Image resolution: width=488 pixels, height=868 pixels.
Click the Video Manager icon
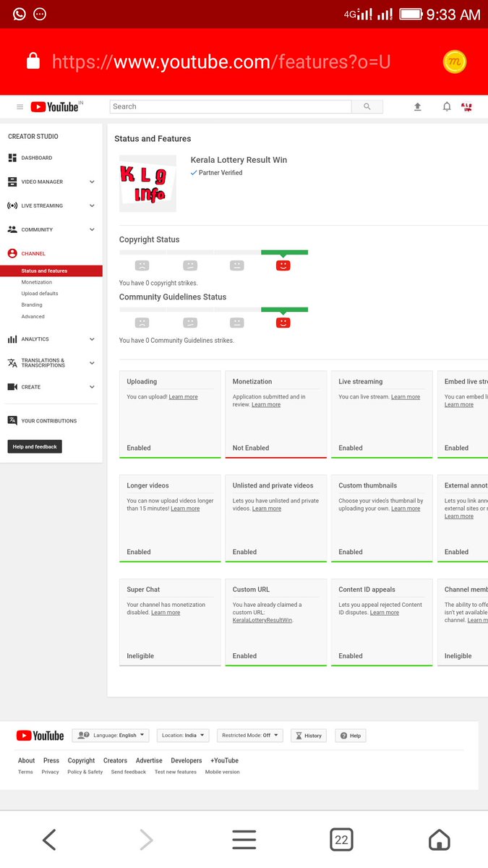pyautogui.click(x=12, y=182)
